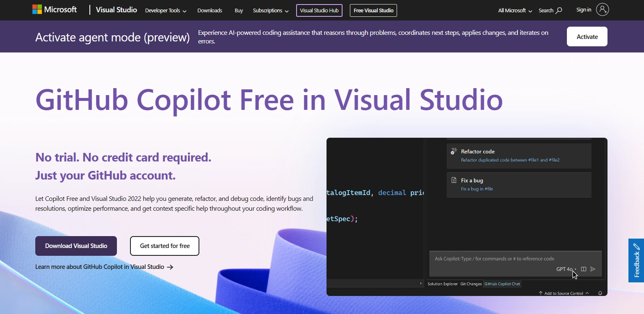Viewport: 644px width, 314px height.
Task: Open the GPT 4o model picker
Action: tap(566, 269)
